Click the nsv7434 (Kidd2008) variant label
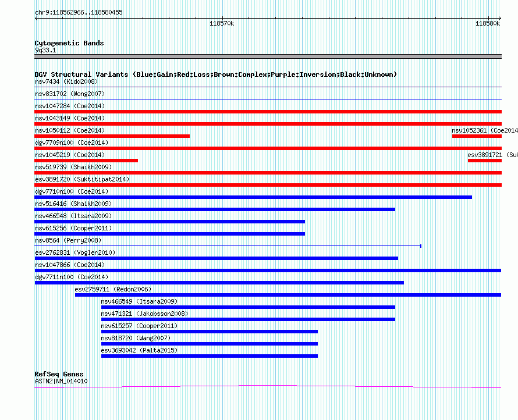Image resolution: width=518 pixels, height=420 pixels. click(66, 81)
